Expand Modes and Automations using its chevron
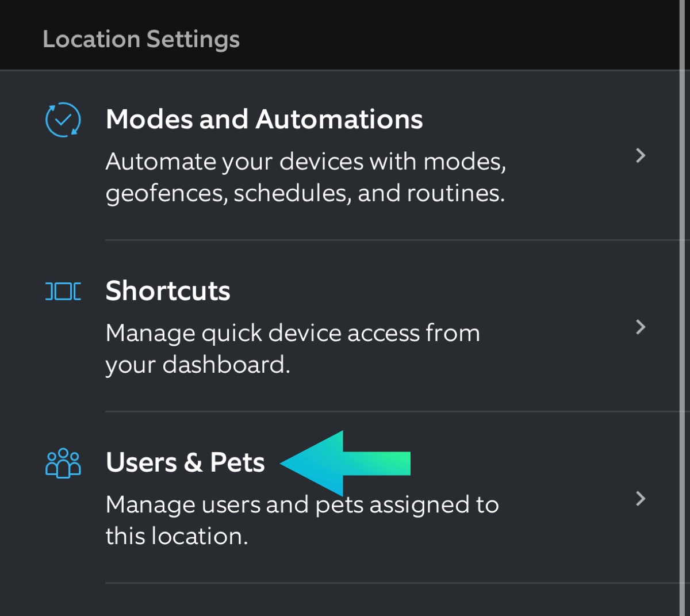Image resolution: width=690 pixels, height=616 pixels. pyautogui.click(x=641, y=155)
